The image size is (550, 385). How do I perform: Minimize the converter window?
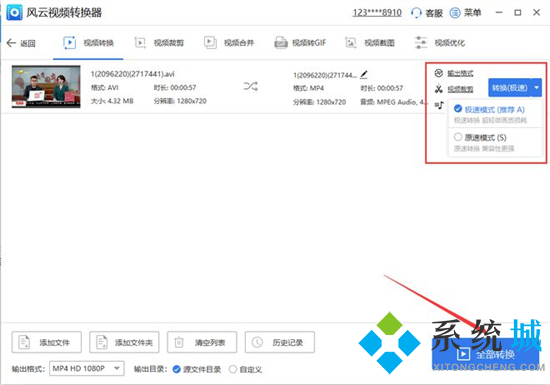(x=499, y=13)
